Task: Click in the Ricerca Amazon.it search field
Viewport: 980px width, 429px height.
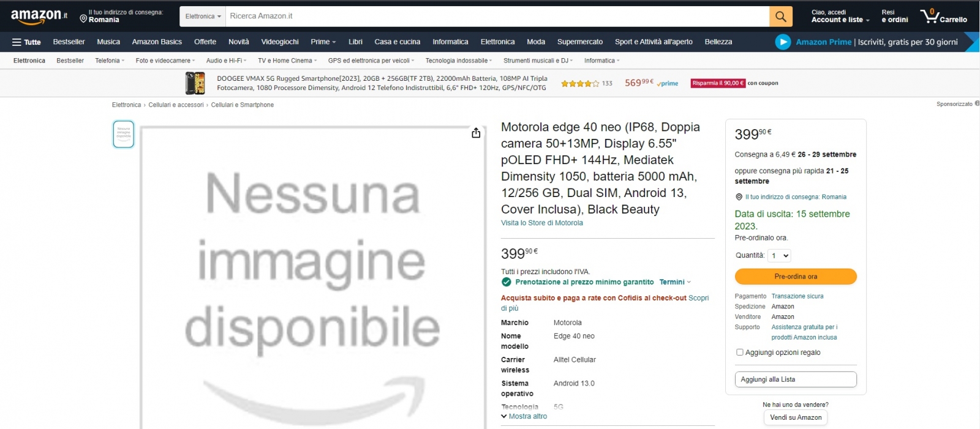Action: coord(497,17)
